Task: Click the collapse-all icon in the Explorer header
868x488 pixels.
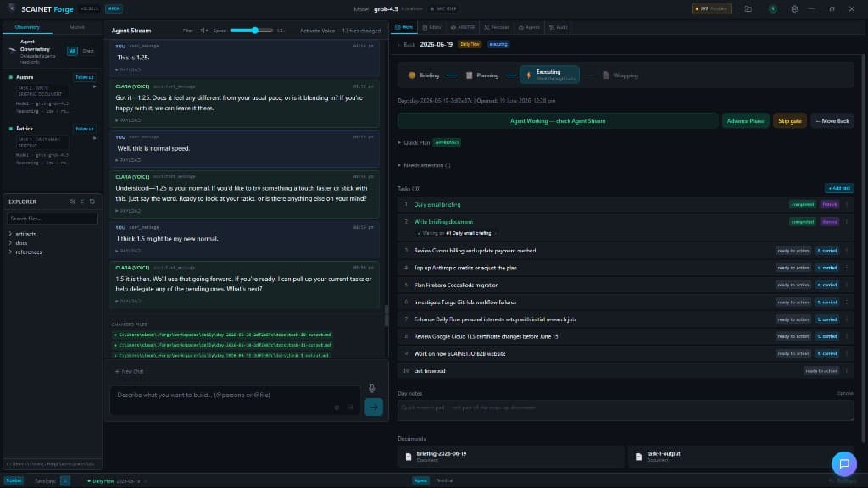Action: (x=82, y=202)
